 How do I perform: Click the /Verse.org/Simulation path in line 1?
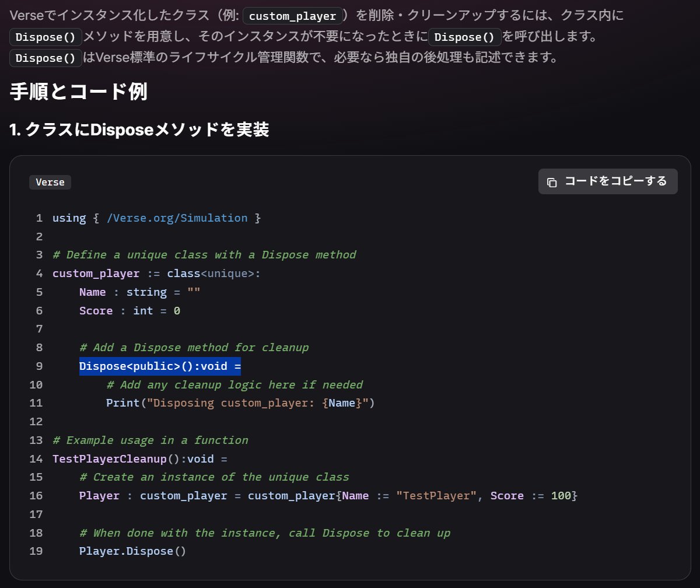pyautogui.click(x=177, y=218)
